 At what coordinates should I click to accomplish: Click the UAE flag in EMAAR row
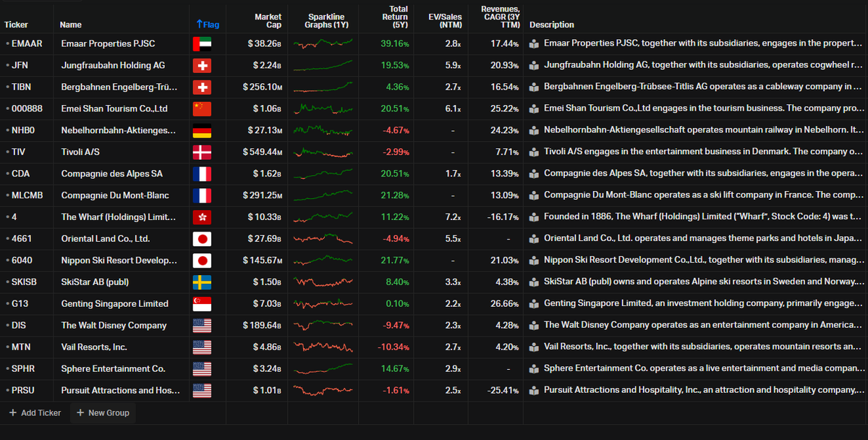pos(202,43)
